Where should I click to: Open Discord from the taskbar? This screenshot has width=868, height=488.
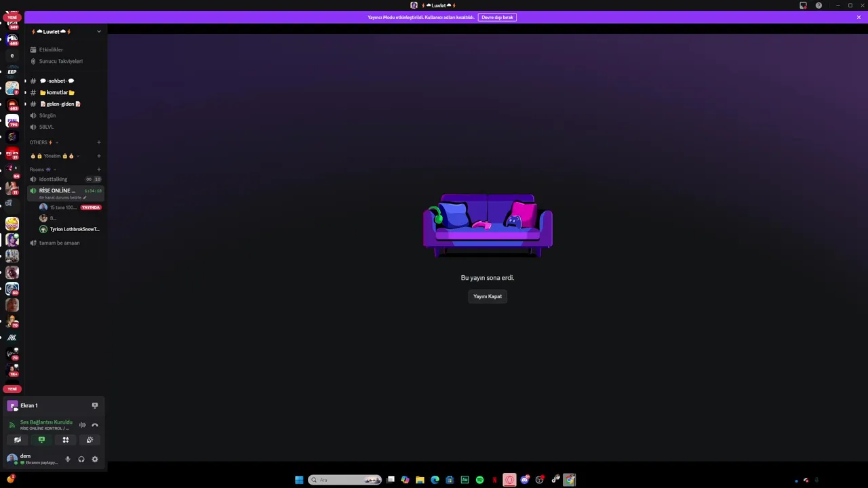[524, 480]
